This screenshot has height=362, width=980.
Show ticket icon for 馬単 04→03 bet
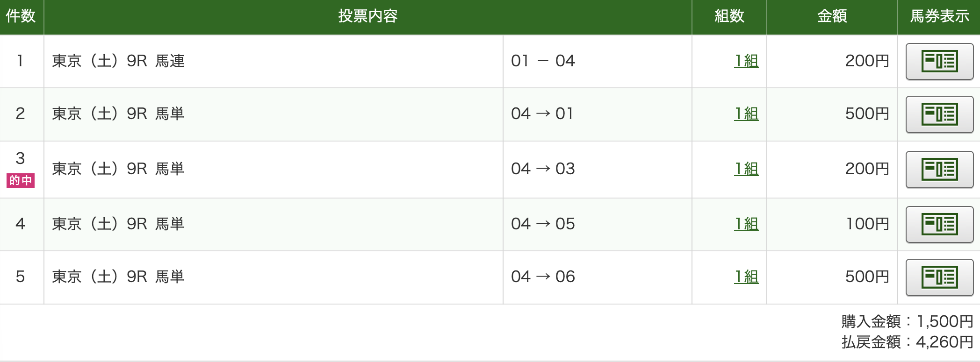939,169
